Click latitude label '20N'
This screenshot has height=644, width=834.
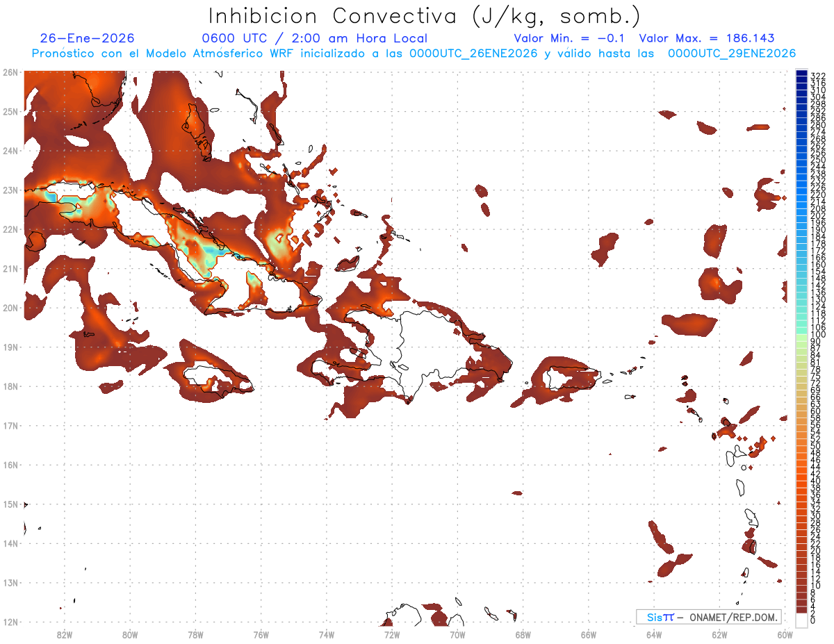point(10,308)
